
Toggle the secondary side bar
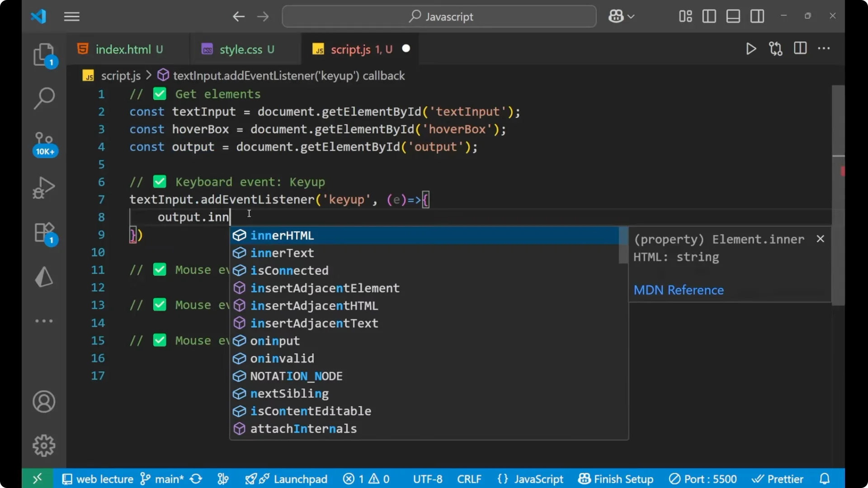757,16
